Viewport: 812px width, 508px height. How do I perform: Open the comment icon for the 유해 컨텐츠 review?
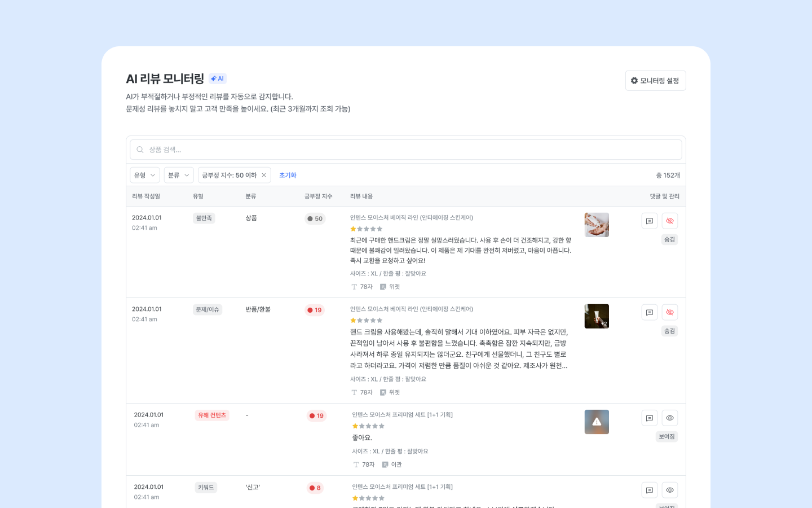click(650, 418)
